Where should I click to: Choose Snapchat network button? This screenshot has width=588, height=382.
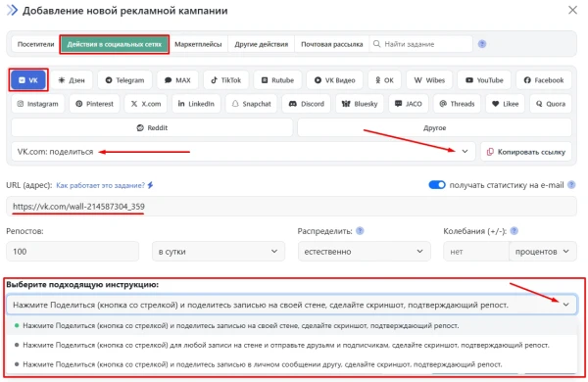(x=251, y=104)
